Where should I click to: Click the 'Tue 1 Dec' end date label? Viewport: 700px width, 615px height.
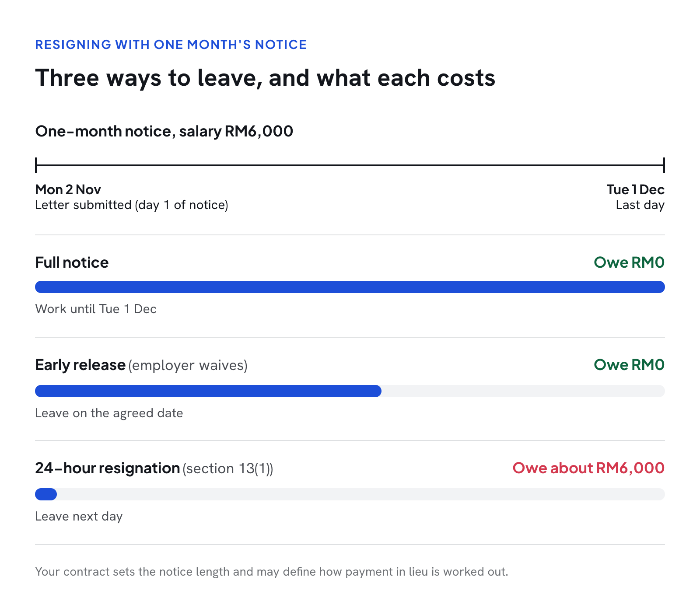pyautogui.click(x=636, y=189)
